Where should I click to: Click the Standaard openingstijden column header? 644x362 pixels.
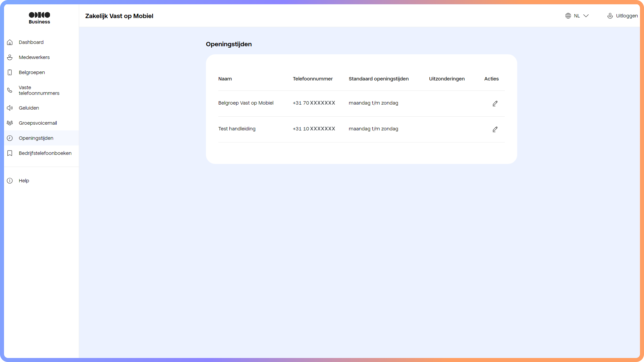click(x=378, y=79)
